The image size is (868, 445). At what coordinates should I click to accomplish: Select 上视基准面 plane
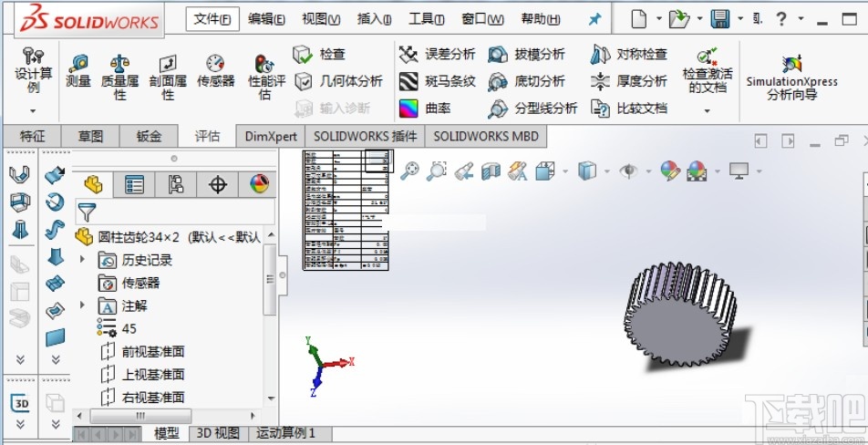[142, 375]
